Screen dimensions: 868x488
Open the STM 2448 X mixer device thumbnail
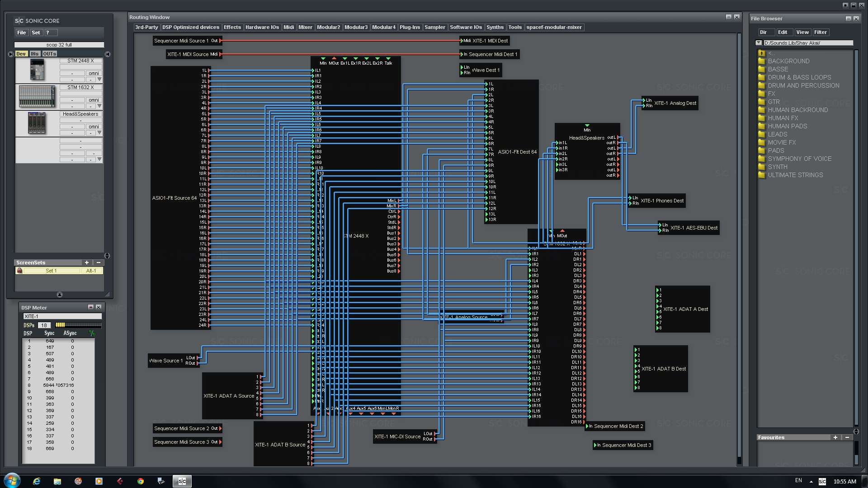(x=37, y=70)
